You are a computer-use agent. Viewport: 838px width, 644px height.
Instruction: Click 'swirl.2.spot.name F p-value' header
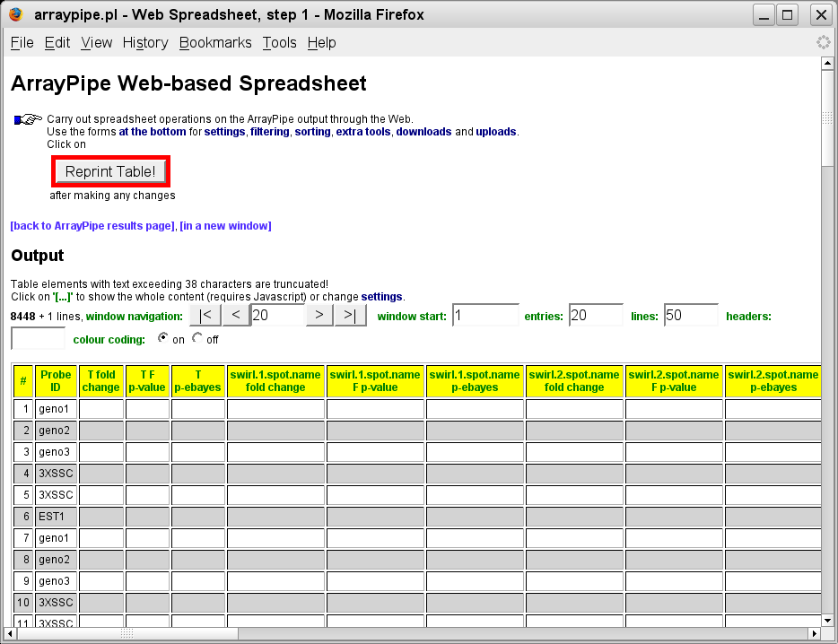tap(674, 381)
